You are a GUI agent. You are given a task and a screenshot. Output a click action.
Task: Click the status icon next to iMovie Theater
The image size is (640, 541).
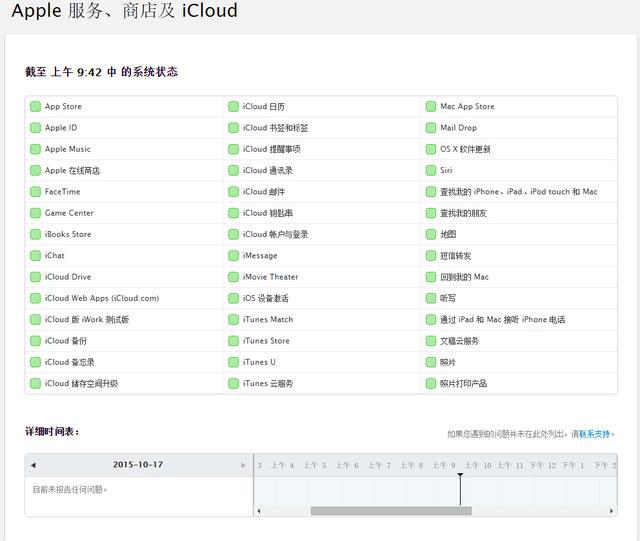tap(233, 277)
